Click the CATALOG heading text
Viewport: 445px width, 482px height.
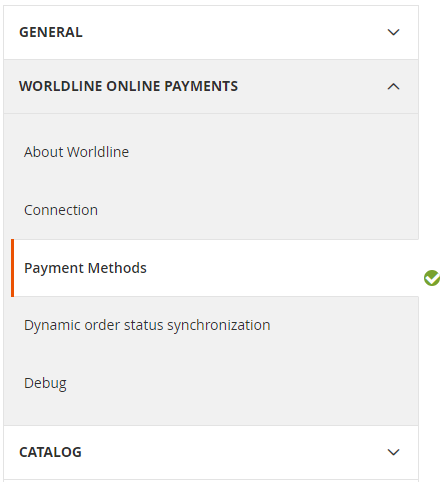[x=50, y=452]
